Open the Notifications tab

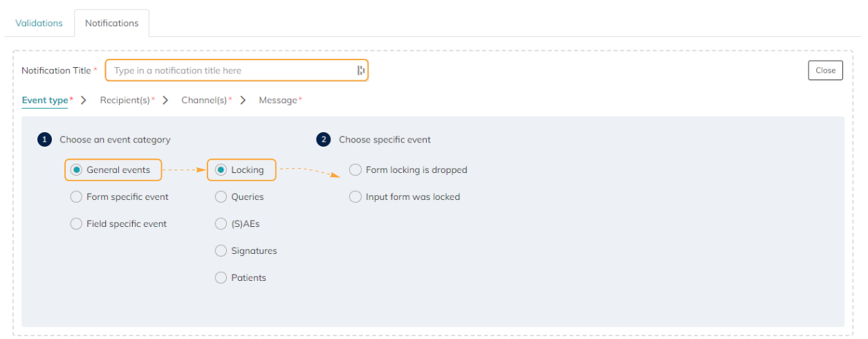pyautogui.click(x=111, y=23)
